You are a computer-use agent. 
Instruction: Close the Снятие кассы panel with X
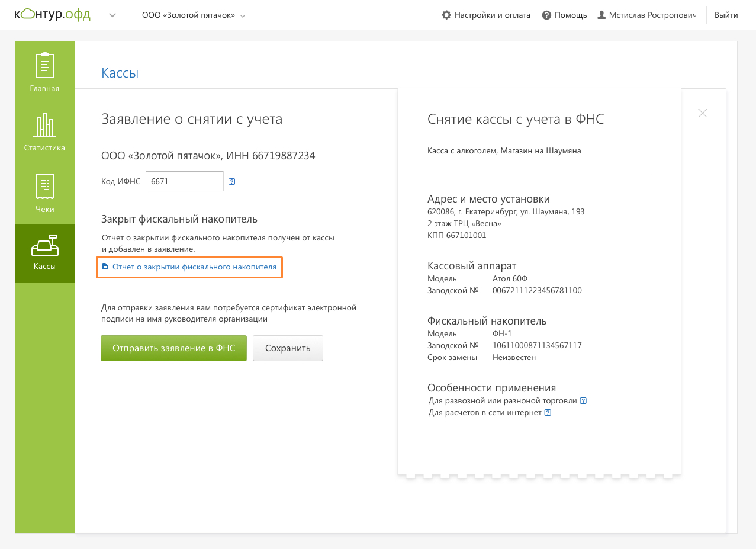coord(702,113)
